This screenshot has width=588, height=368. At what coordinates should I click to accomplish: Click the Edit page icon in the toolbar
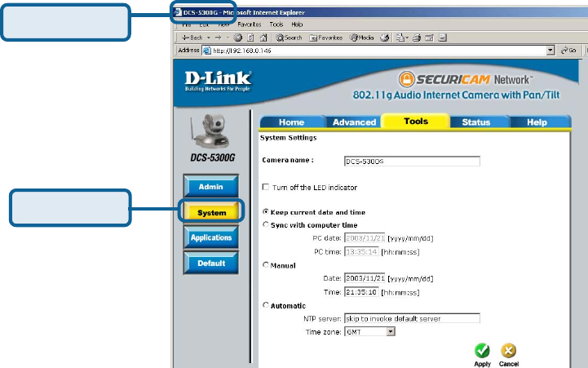coord(429,38)
